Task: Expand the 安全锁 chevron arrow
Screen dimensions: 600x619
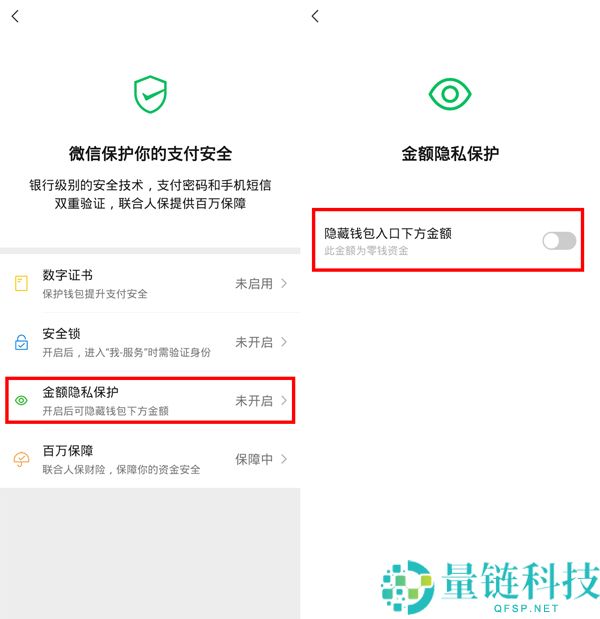Action: (284, 342)
